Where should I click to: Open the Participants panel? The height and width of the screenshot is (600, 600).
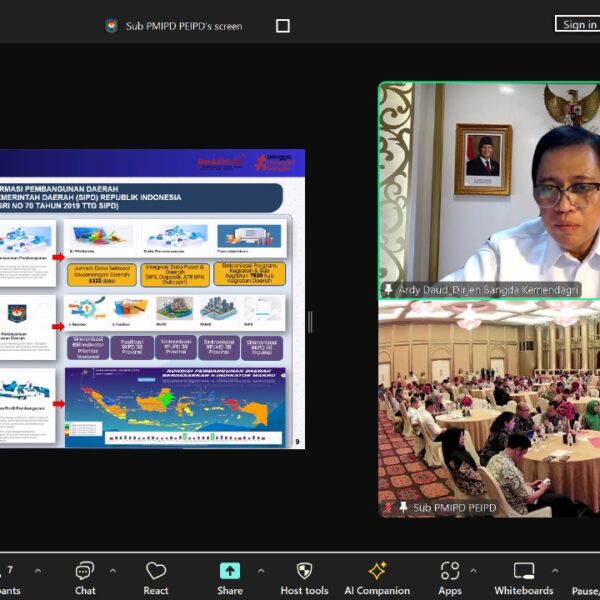click(10, 578)
